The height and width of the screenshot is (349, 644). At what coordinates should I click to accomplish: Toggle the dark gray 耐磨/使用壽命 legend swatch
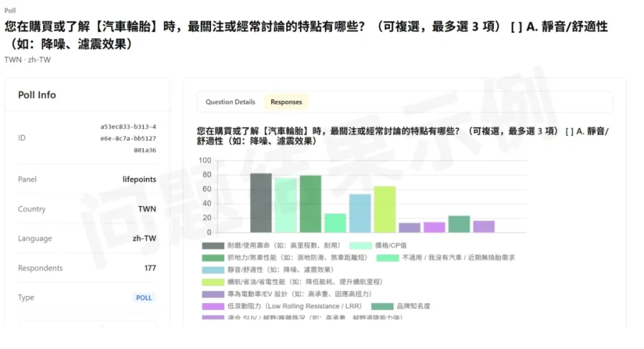[213, 245]
